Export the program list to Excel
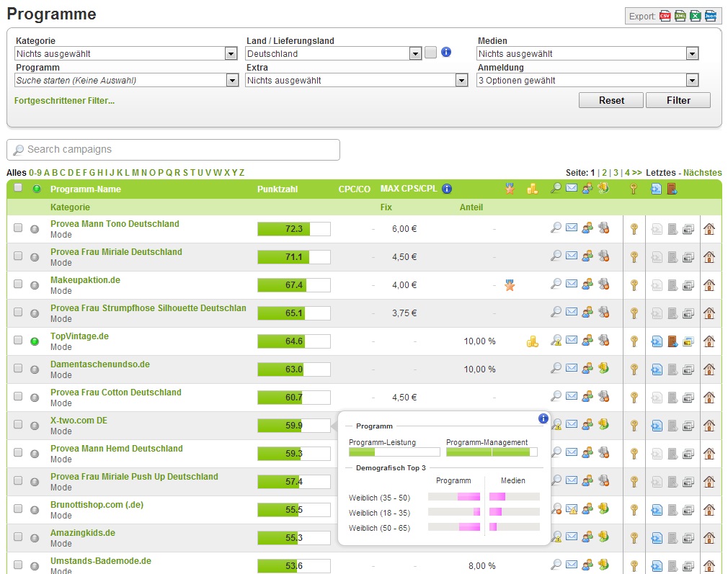Image resolution: width=728 pixels, height=574 pixels. 695,17
